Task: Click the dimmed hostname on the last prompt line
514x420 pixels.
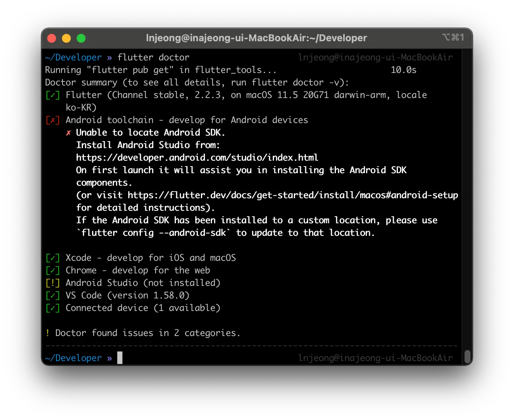Action: click(375, 358)
